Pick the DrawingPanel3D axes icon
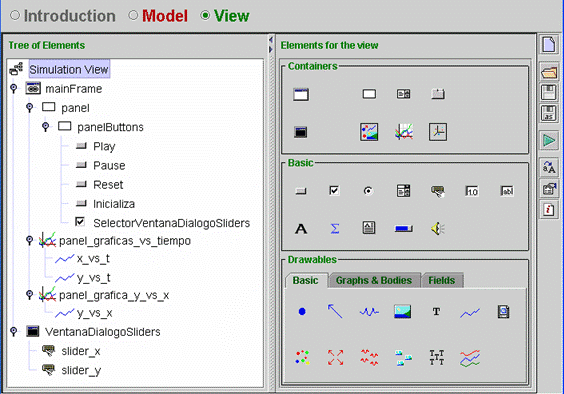 pyautogui.click(x=438, y=132)
